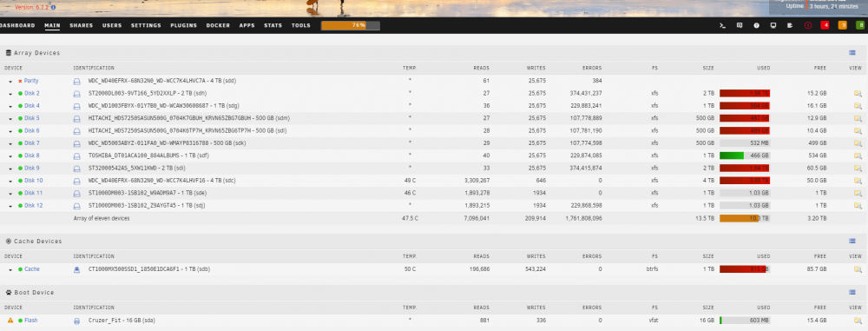Open the Parity device link
The image size is (868, 331).
(x=31, y=81)
